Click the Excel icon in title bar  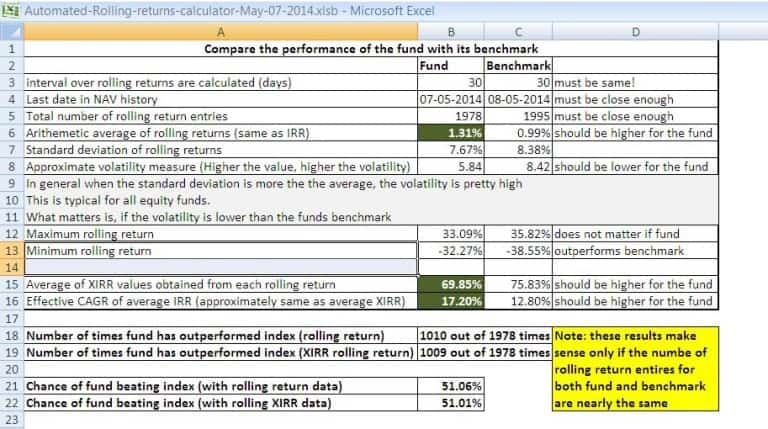pyautogui.click(x=10, y=10)
